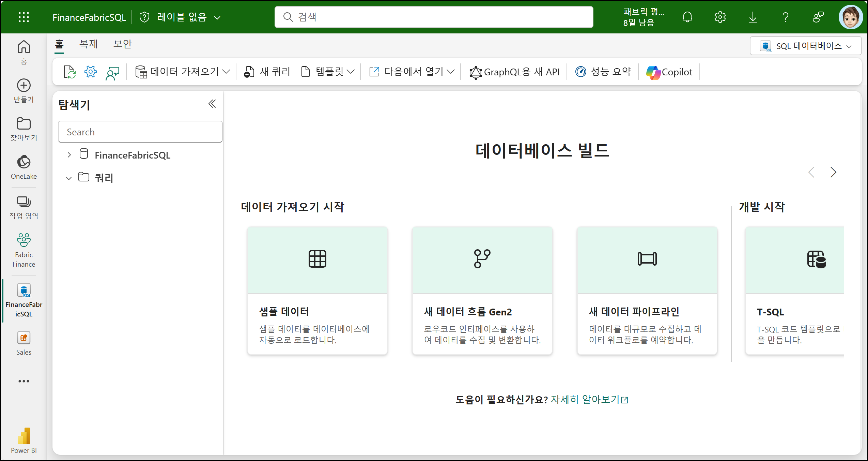Click the download arrow icon in header

point(753,17)
